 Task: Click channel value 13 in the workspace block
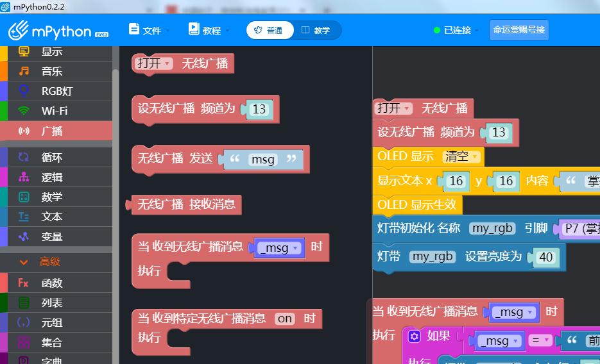[499, 133]
